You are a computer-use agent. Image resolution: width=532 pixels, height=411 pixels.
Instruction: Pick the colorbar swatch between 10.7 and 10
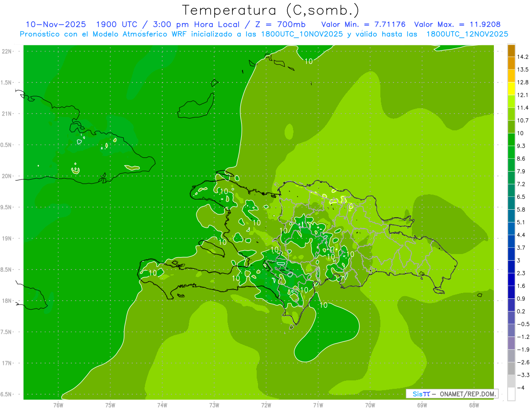point(511,127)
